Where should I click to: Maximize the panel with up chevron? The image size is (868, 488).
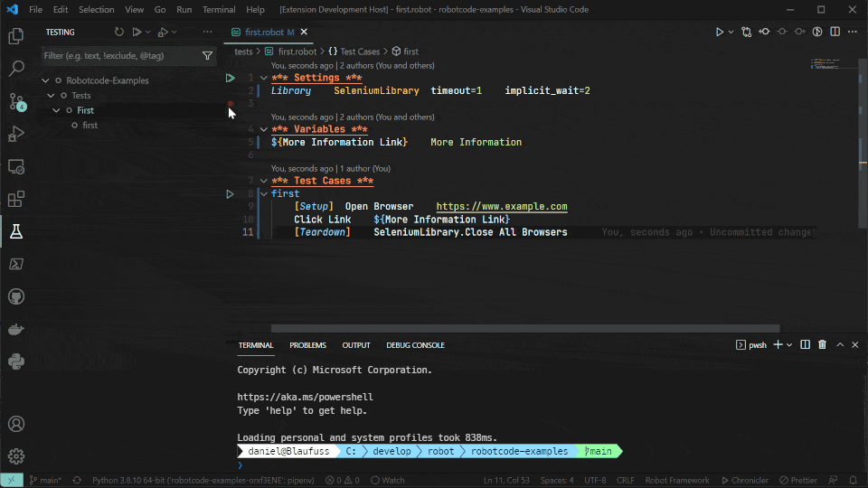(x=840, y=344)
